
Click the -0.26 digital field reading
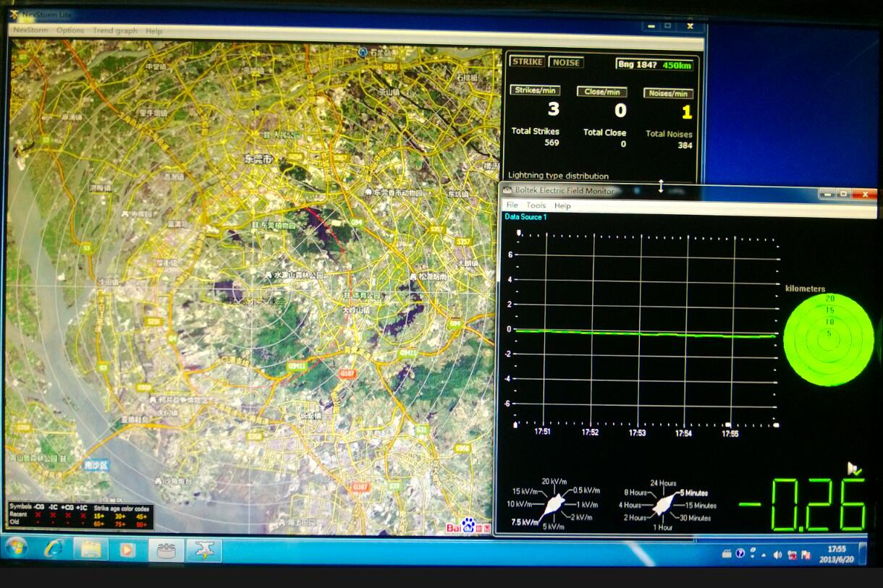802,504
